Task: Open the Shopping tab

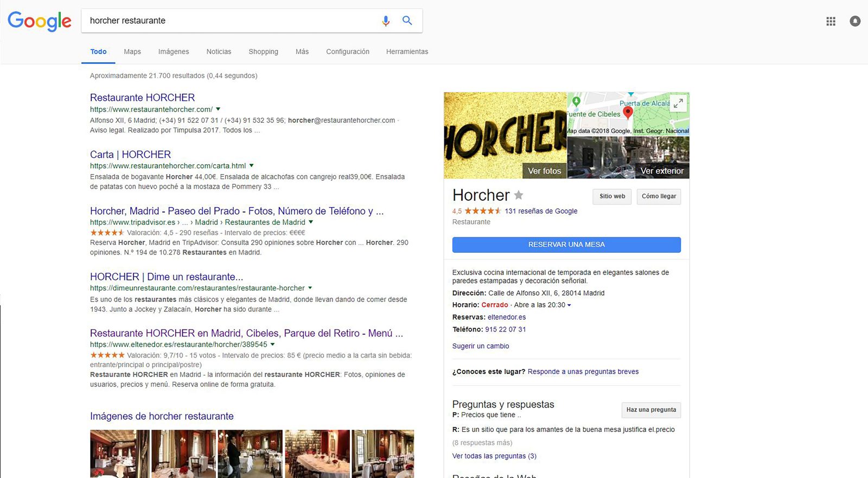Action: pyautogui.click(x=263, y=52)
